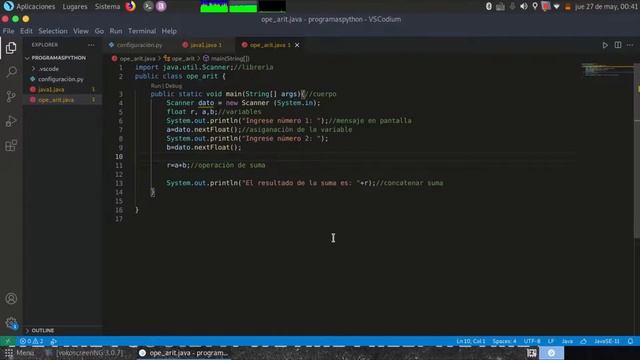This screenshot has height=360, width=640.
Task: Change indentation via Spaces: 4
Action: [x=504, y=341]
